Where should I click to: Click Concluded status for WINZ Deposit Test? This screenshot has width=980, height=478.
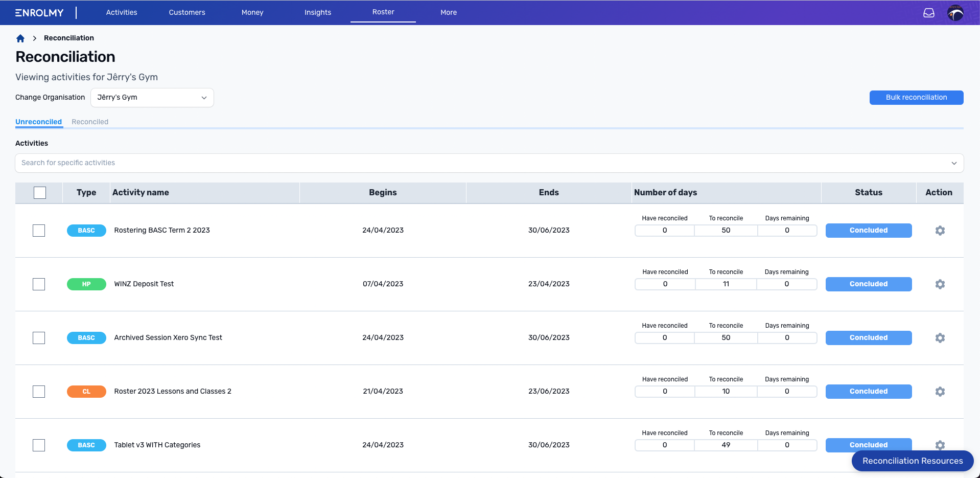coord(869,284)
